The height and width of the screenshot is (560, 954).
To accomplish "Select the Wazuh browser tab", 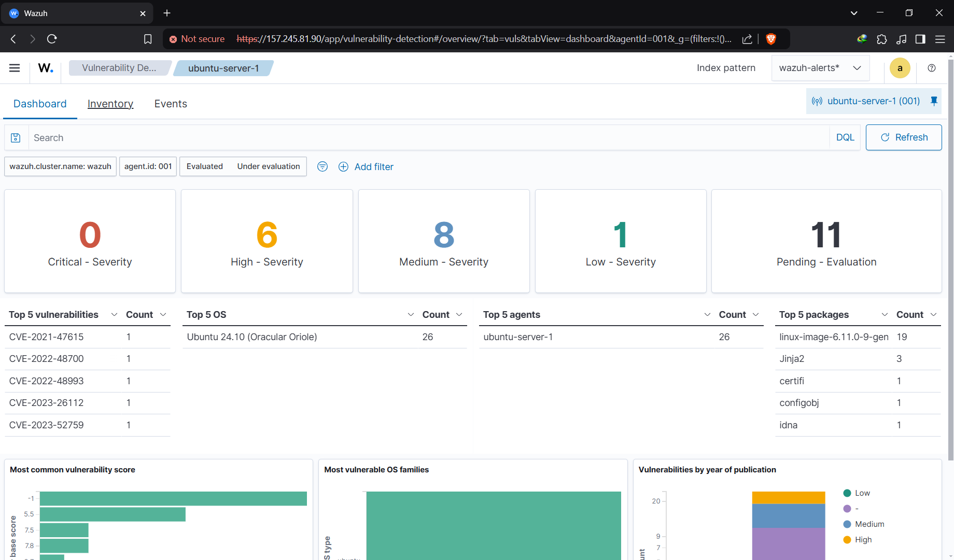I will [x=77, y=13].
